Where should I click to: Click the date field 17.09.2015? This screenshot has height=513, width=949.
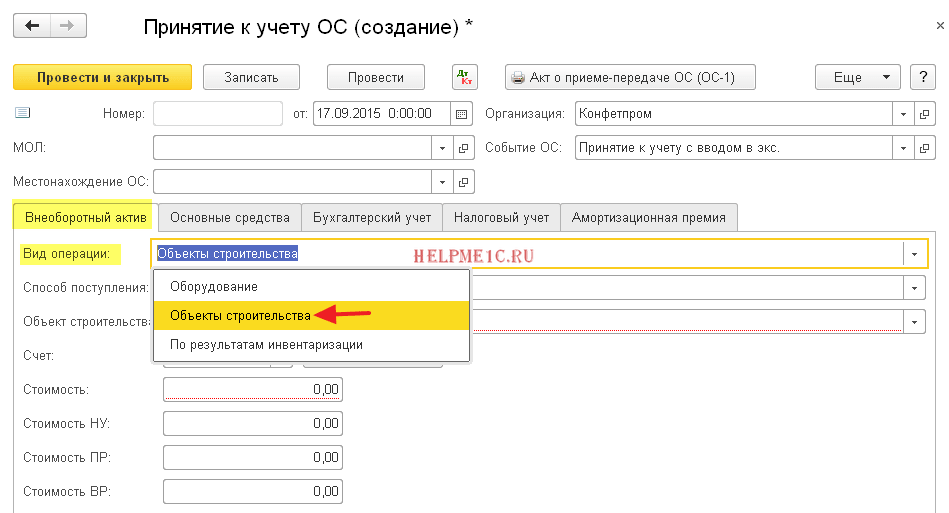click(x=381, y=114)
